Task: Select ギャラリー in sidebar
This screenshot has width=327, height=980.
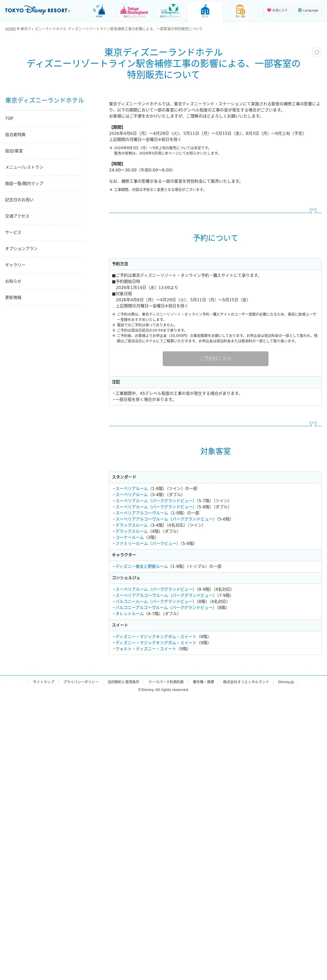Action: click(x=45, y=265)
